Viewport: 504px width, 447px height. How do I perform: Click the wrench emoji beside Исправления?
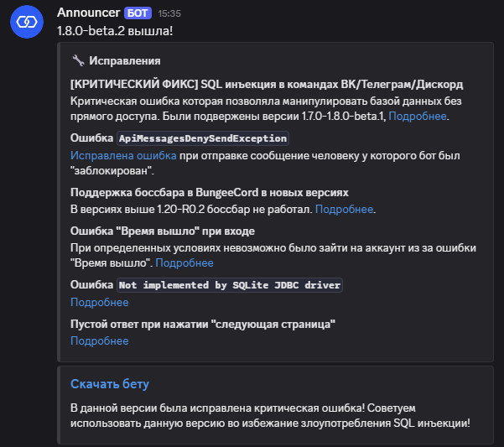tap(77, 61)
